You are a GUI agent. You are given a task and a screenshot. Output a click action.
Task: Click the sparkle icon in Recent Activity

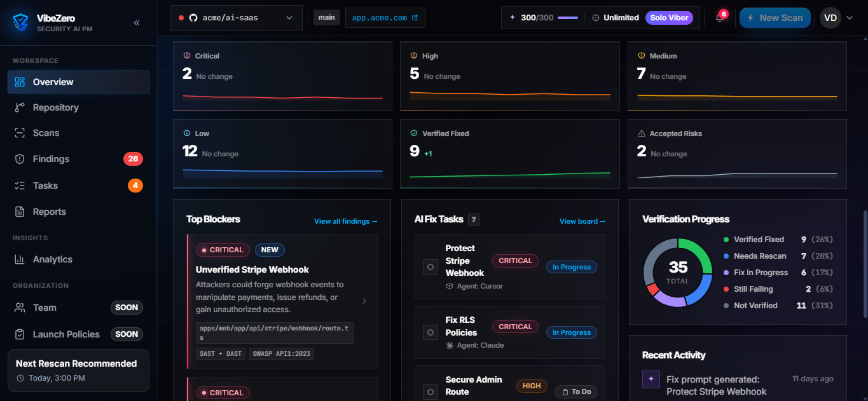[x=651, y=379]
